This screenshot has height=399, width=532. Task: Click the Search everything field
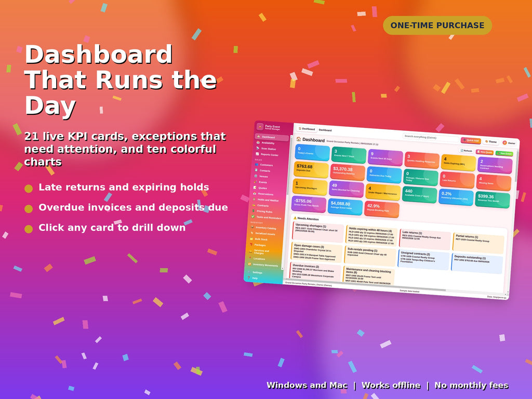(430, 137)
